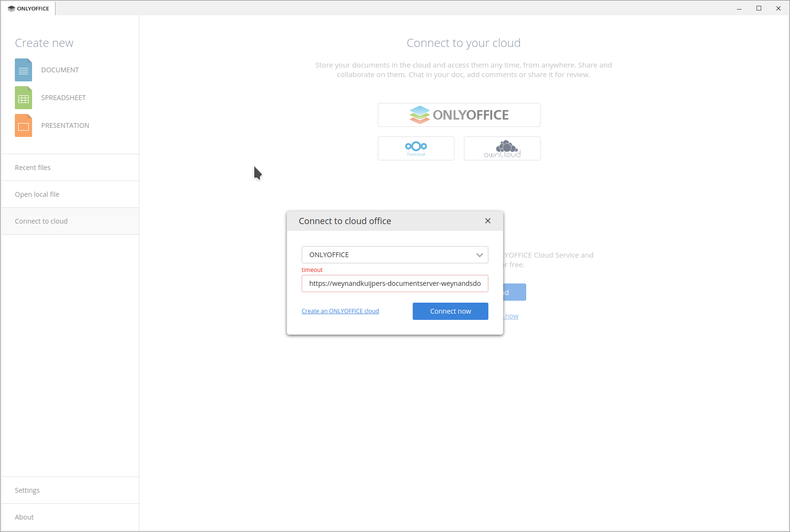Close the ONLYOFFICE application window
The height and width of the screenshot is (532, 790).
coord(779,9)
